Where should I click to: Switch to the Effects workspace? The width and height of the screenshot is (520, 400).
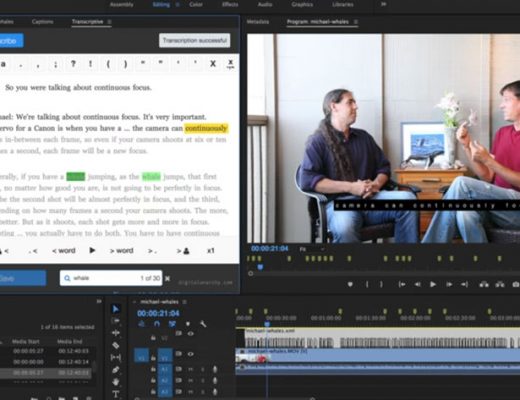230,4
